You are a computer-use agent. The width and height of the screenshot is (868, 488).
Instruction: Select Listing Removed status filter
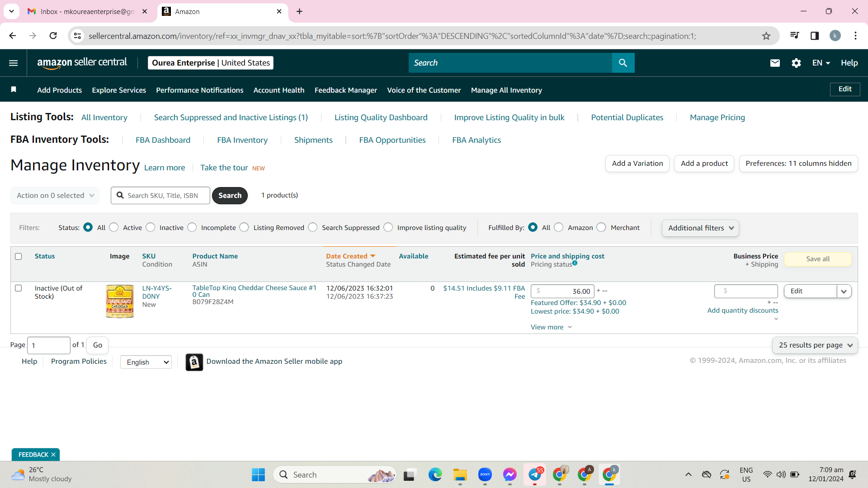244,227
